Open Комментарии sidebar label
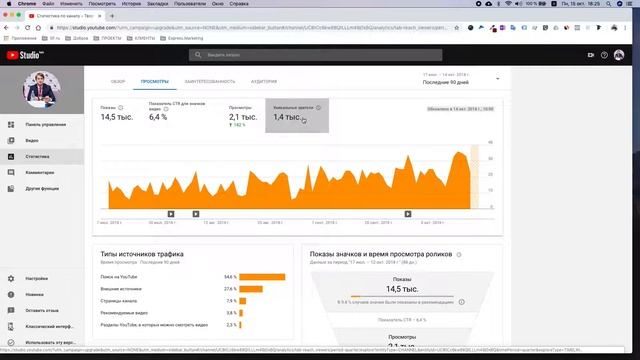Screen dimensions: 640x360 40,172
